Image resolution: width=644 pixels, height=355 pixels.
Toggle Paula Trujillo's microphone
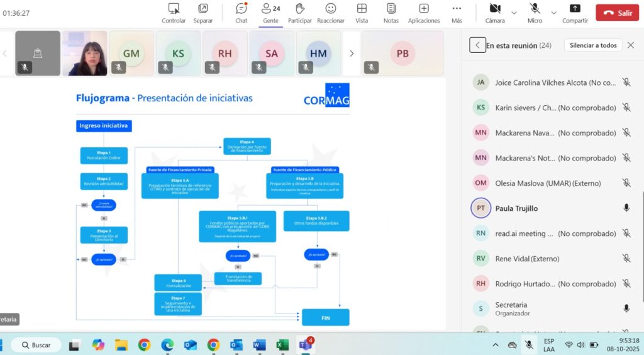point(626,208)
